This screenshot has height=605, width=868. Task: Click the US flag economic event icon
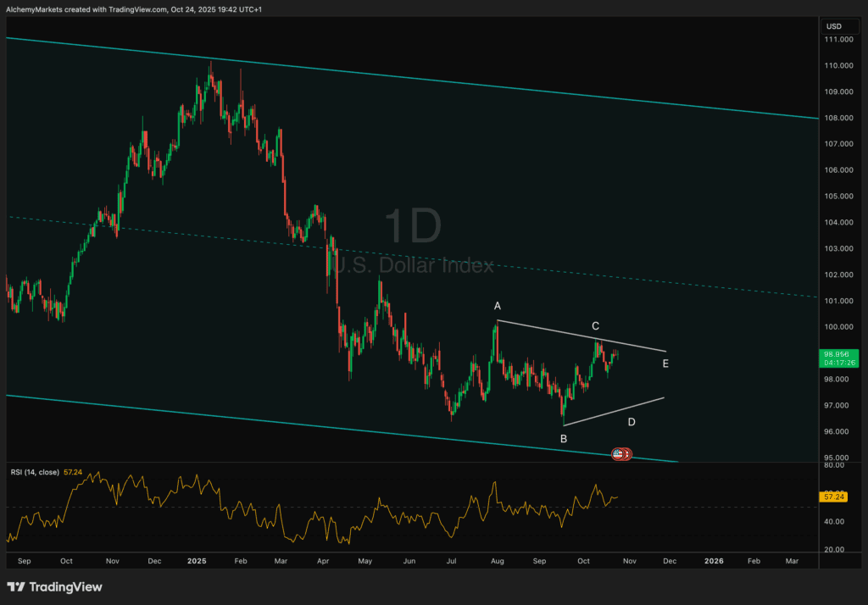point(620,454)
